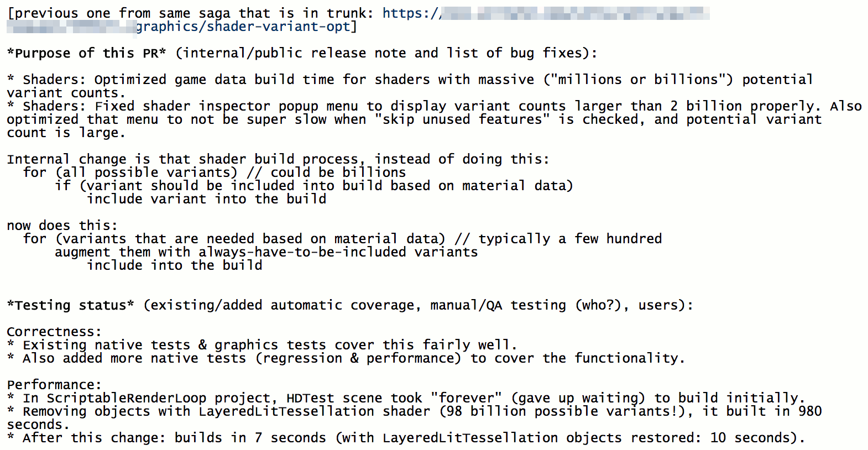Click the 'Shaders: Optimized game data build' bullet
The height and width of the screenshot is (450, 868).
coord(410,86)
